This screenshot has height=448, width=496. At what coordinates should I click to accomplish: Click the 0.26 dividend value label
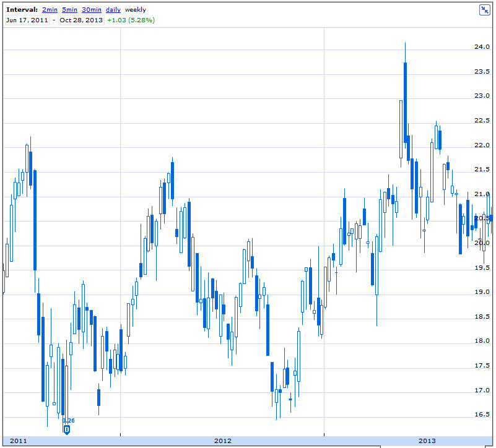pyautogui.click(x=69, y=421)
